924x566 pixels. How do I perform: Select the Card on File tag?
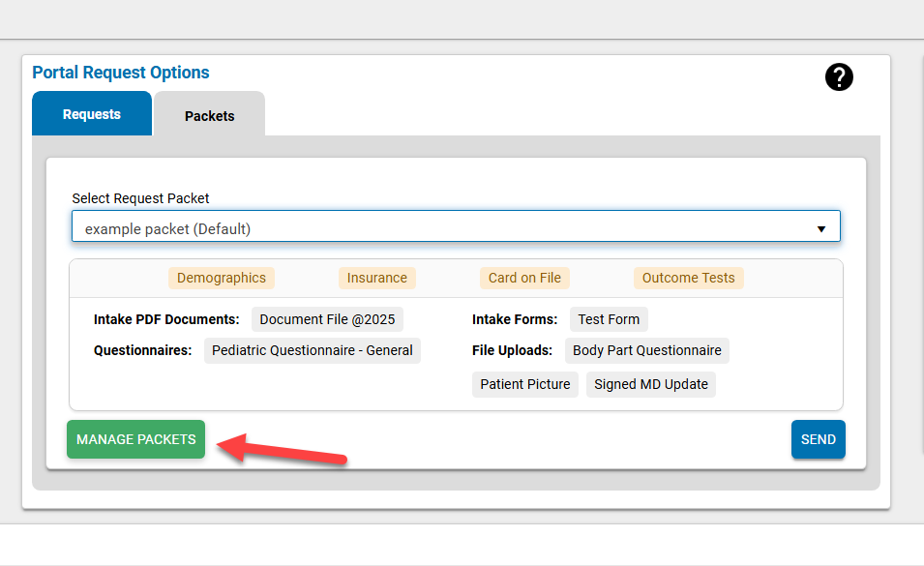click(524, 278)
